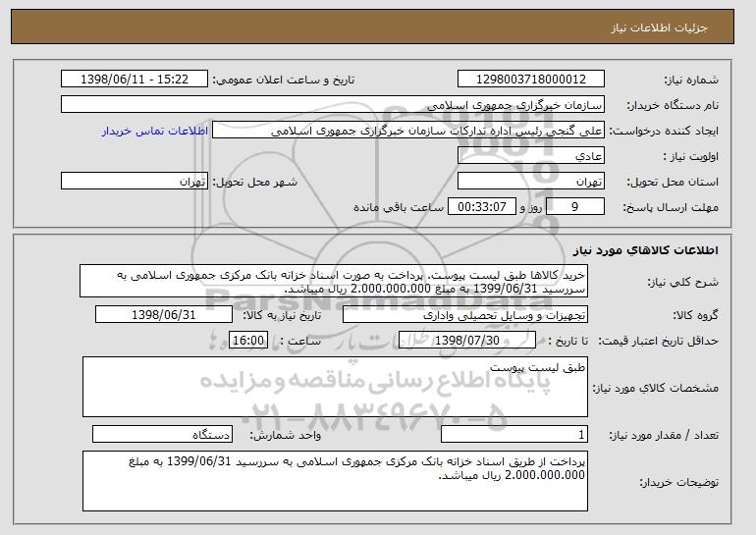The width and height of the screenshot is (756, 535).
Task: Click the استان محل تحویل field
Action: click(x=531, y=182)
